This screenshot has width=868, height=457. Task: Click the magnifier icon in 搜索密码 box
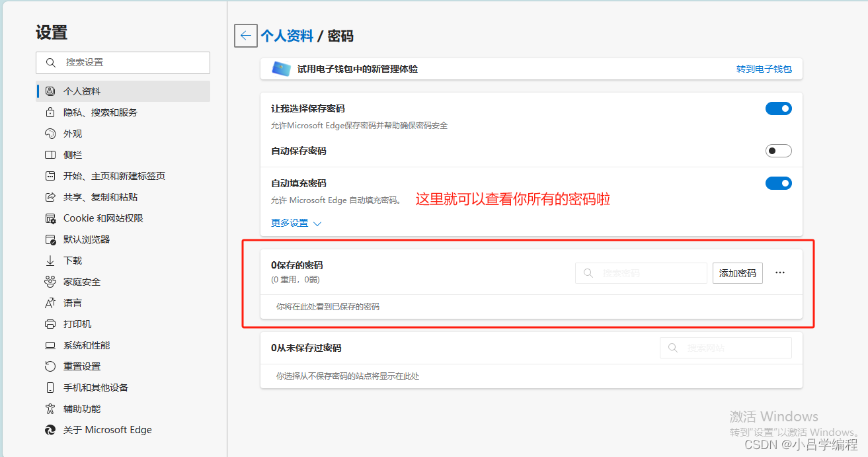click(588, 273)
